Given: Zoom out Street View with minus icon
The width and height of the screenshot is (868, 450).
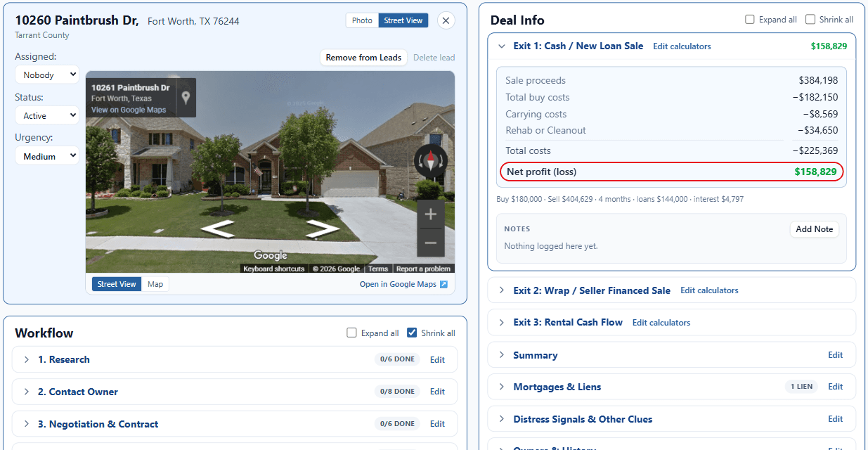Looking at the screenshot, I should tap(431, 243).
